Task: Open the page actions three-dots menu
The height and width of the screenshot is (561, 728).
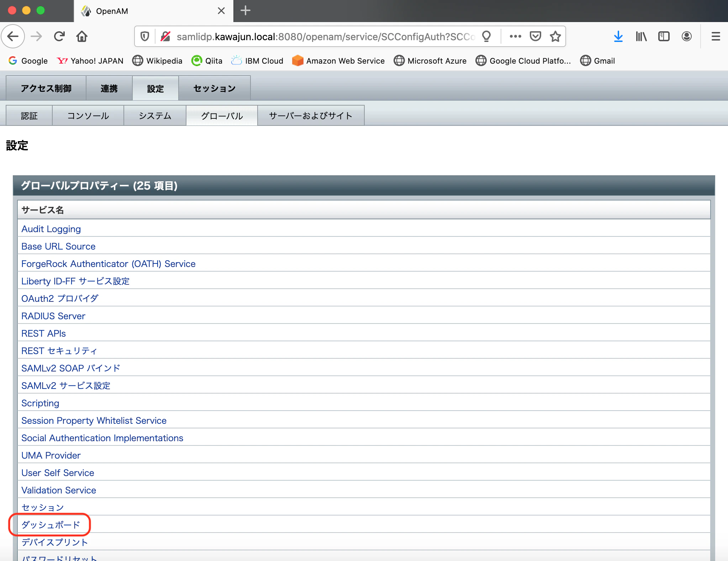Action: (x=515, y=36)
